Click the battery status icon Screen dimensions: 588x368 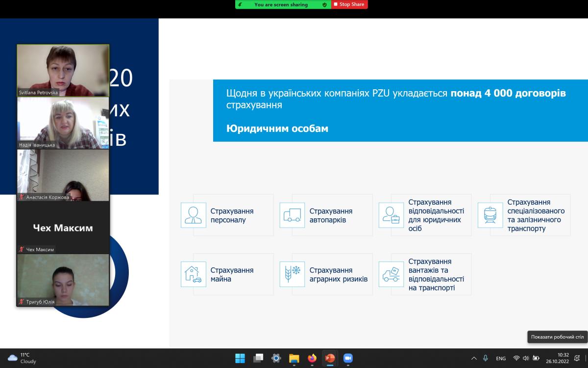[536, 358]
